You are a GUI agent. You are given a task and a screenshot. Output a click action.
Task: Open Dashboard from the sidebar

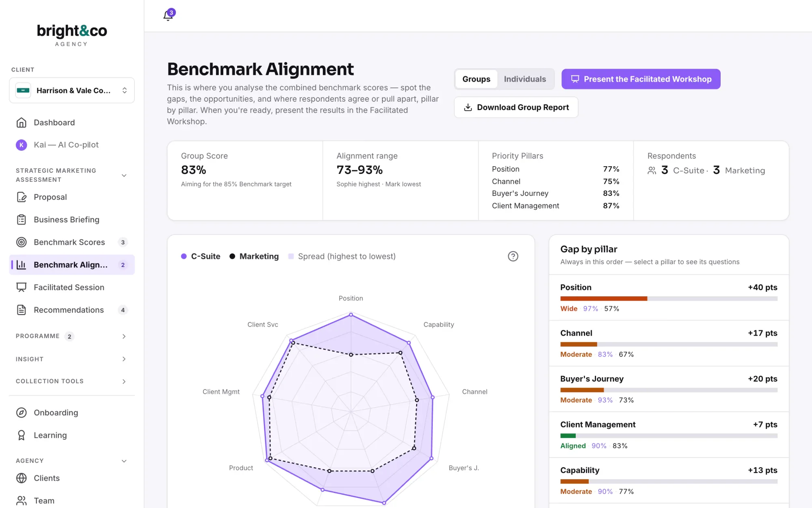(x=72, y=122)
